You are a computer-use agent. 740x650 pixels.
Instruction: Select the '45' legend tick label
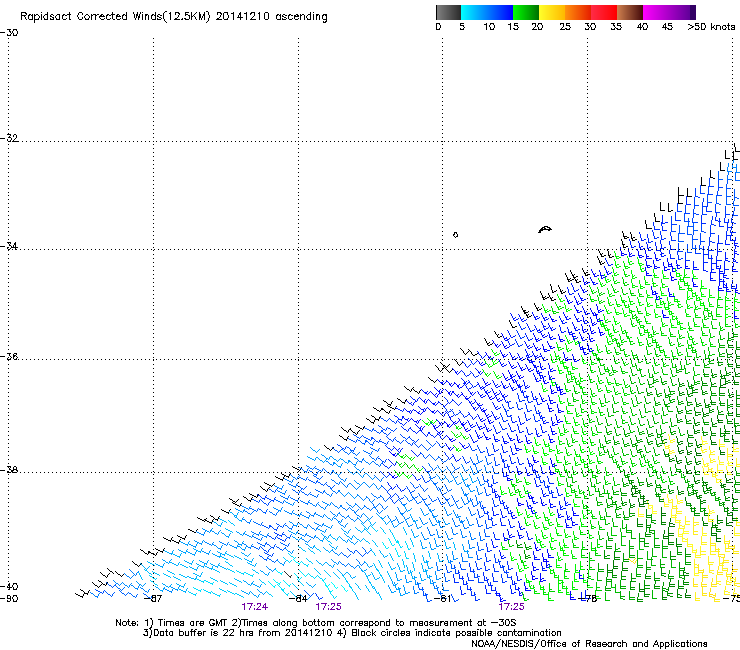click(x=667, y=27)
